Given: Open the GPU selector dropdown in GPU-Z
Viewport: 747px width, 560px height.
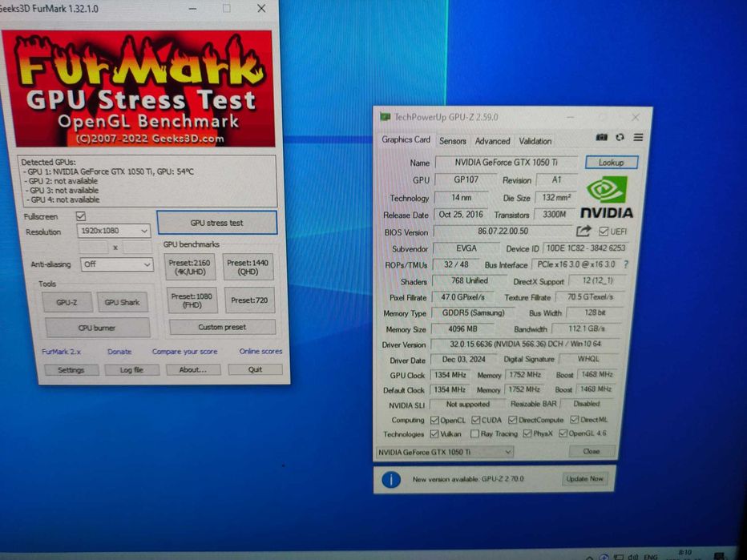Looking at the screenshot, I should coord(445,452).
